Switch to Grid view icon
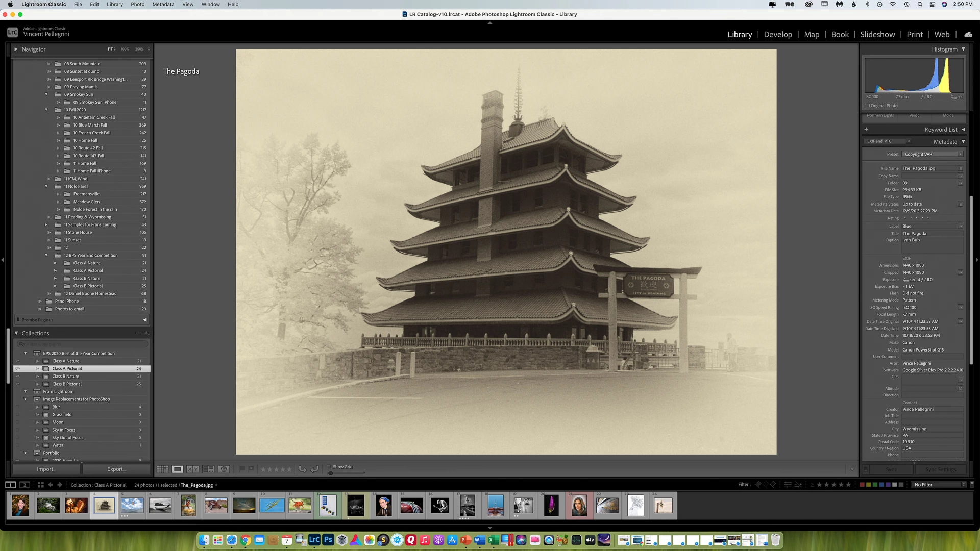Viewport: 980px width, 551px height. click(162, 469)
